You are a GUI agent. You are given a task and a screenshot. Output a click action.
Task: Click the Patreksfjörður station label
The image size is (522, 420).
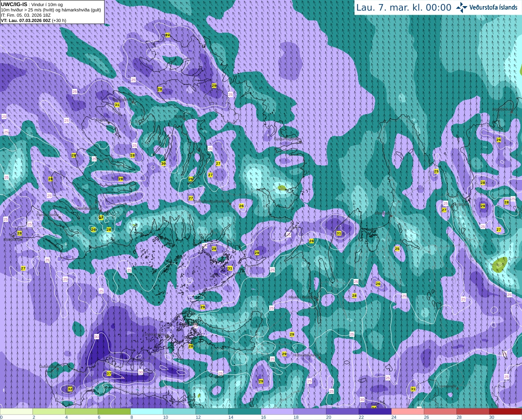(x=48, y=214)
